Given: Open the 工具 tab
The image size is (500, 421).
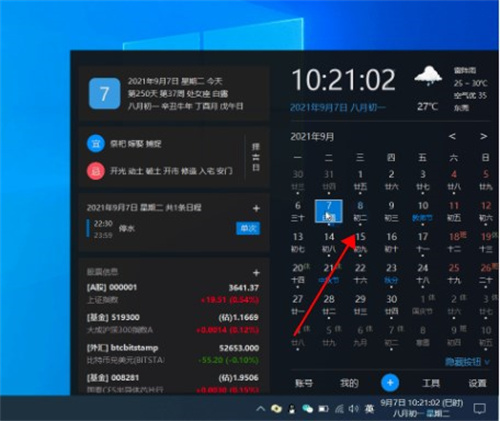Looking at the screenshot, I should [x=431, y=383].
